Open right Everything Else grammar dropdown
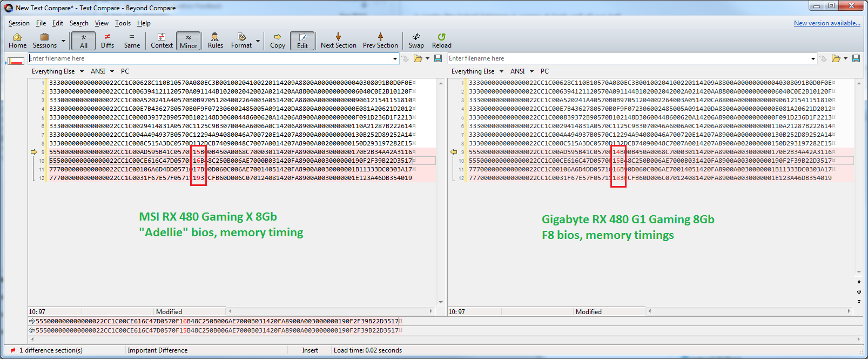The width and height of the screenshot is (868, 359). (x=477, y=71)
